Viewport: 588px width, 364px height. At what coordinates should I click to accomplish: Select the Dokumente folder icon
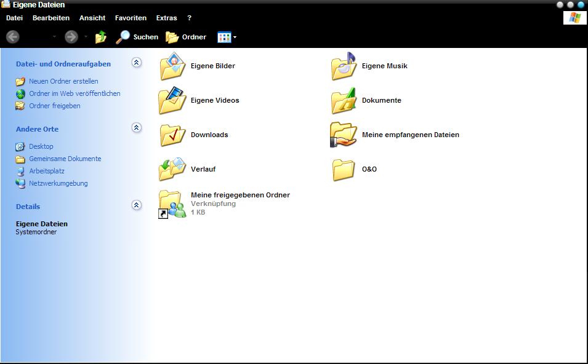tap(344, 100)
